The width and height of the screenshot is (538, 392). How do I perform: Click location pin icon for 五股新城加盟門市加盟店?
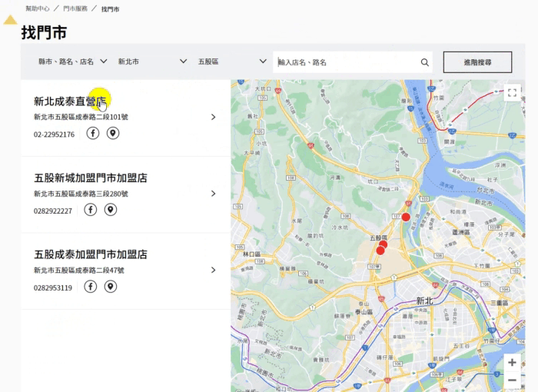coord(111,210)
